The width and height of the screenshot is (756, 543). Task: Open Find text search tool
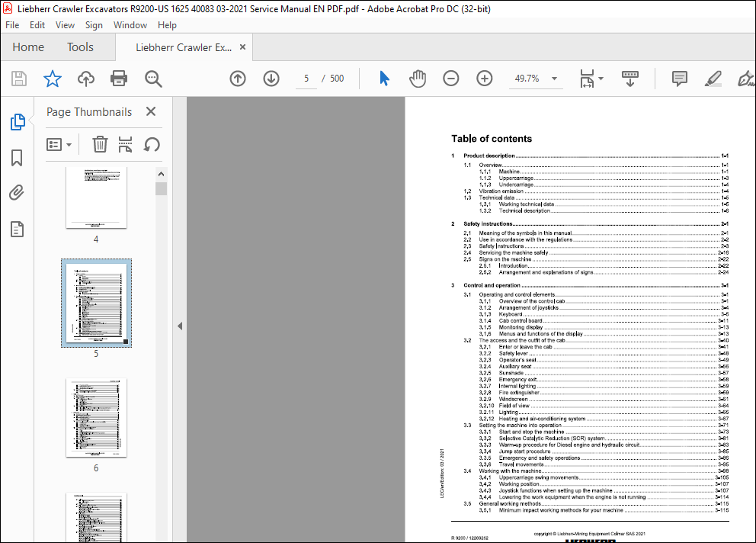(x=153, y=79)
